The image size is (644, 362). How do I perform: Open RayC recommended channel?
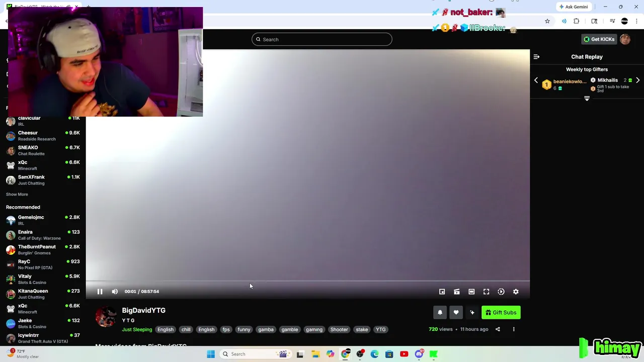[x=43, y=264]
